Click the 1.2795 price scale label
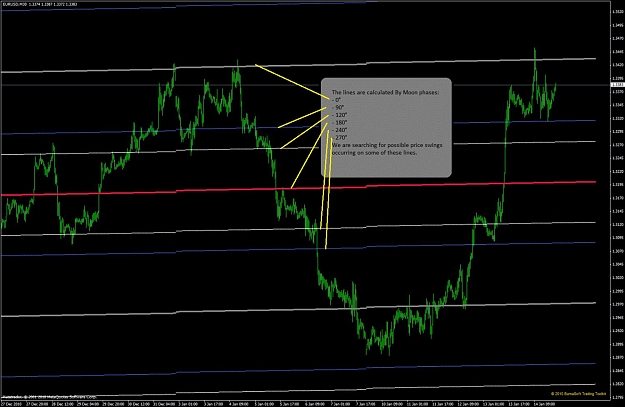This screenshot has height=407, width=625. [x=617, y=397]
